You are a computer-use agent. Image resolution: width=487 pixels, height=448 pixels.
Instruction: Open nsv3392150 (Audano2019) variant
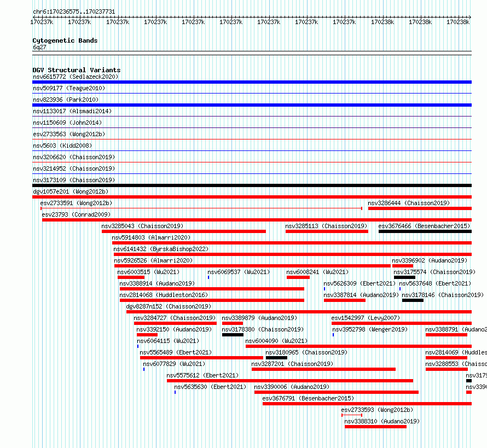point(174,329)
